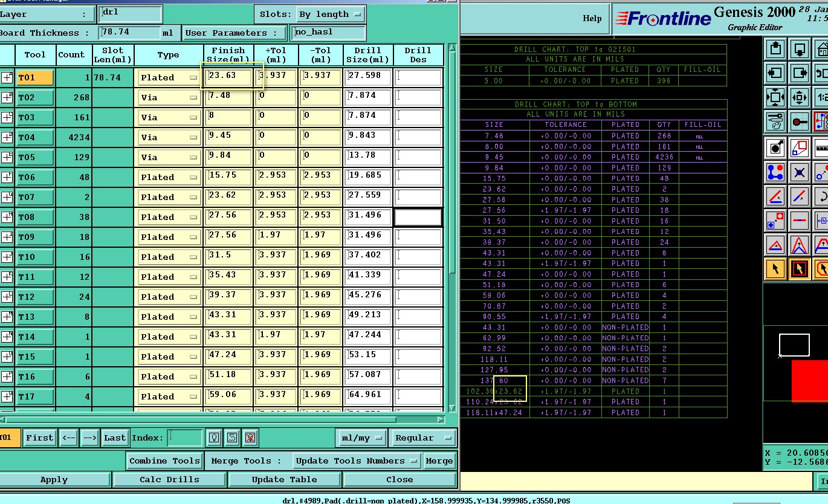This screenshot has width=828, height=504.
Task: Click the refresh icon beside the lightbulb
Action: coord(232,438)
